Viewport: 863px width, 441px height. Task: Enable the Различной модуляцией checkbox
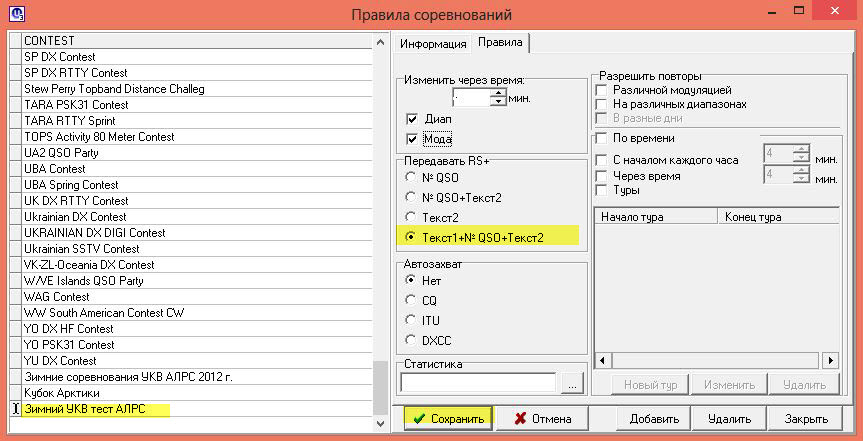pos(601,90)
